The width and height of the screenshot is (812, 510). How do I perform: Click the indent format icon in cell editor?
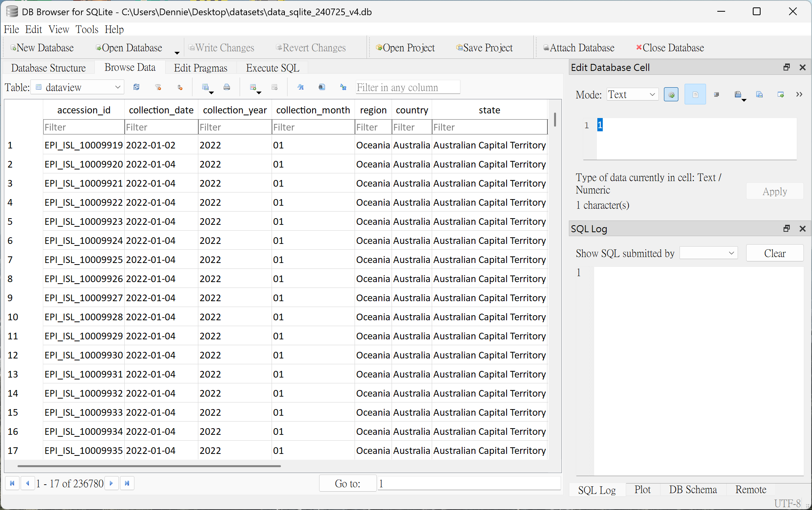pos(717,95)
